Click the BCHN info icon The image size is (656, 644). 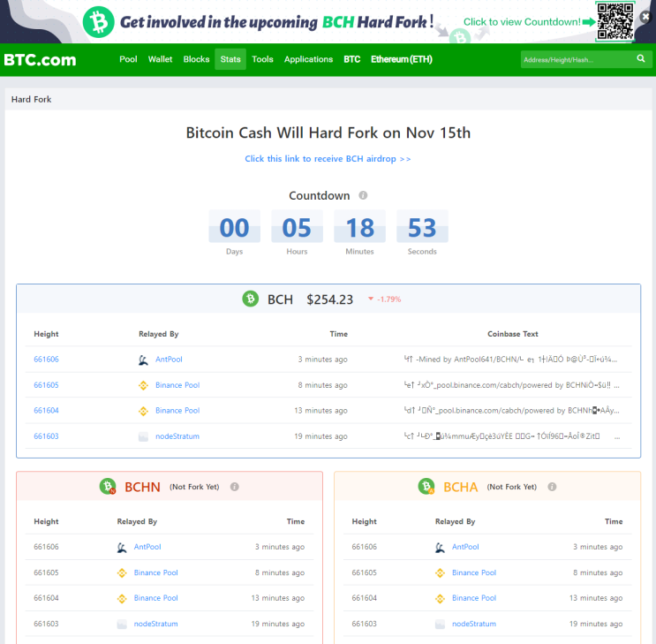click(x=234, y=487)
